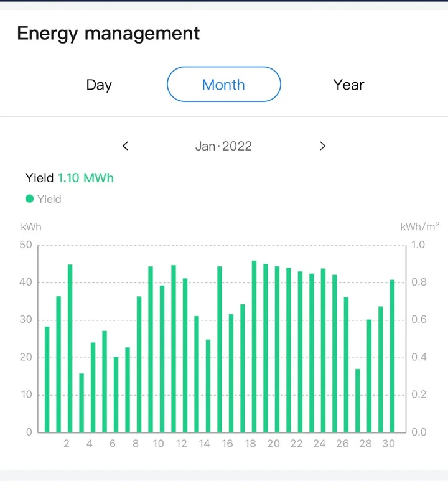Select the bar above x-axis label 24
This screenshot has height=504, width=448.
[x=323, y=350]
